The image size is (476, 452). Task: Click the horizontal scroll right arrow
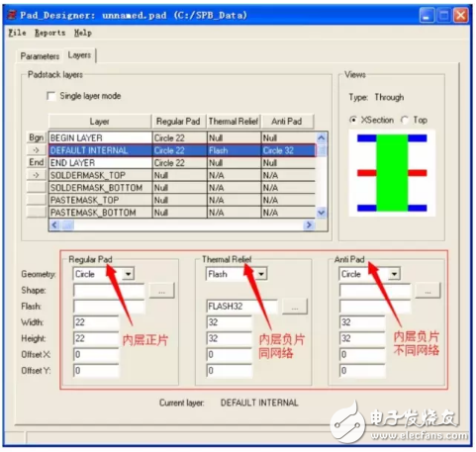tap(309, 225)
